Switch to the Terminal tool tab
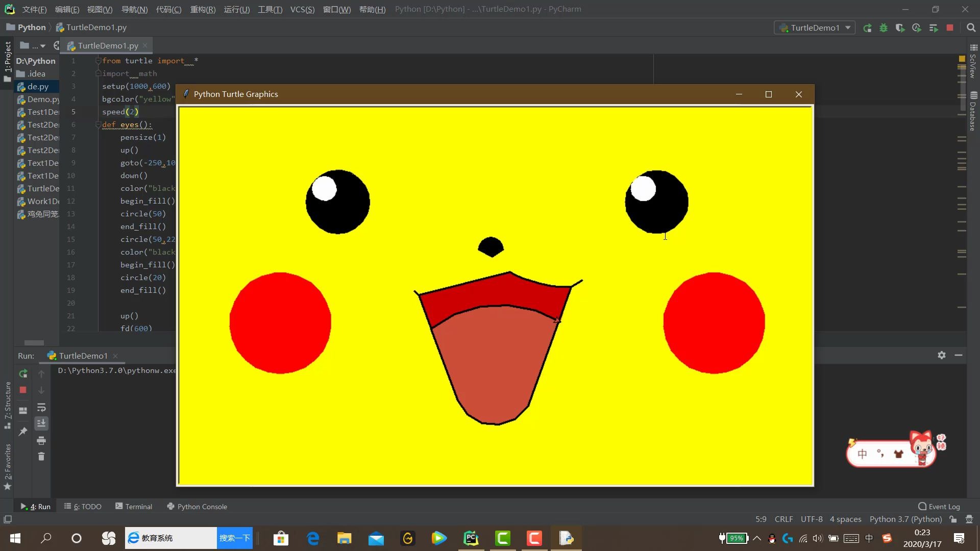Screen dimensions: 980x551 [x=134, y=507]
